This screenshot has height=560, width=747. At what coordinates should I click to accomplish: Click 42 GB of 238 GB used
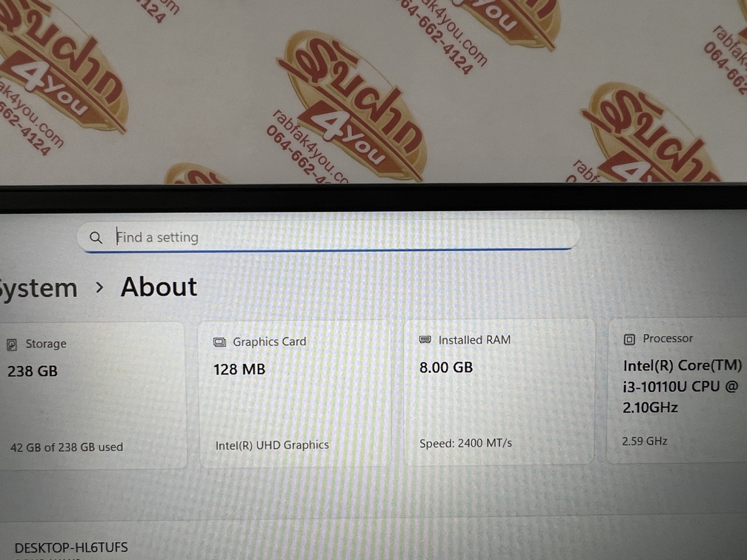pos(67,447)
